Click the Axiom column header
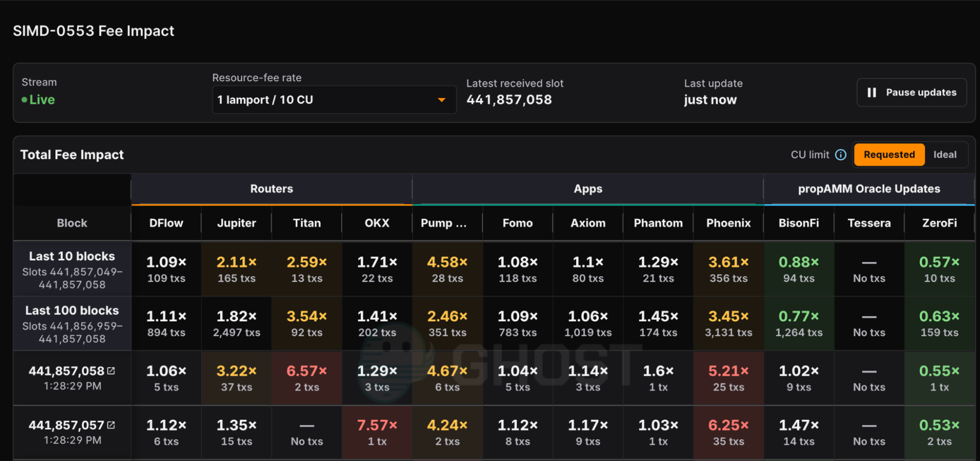This screenshot has height=461, width=980. click(x=588, y=223)
